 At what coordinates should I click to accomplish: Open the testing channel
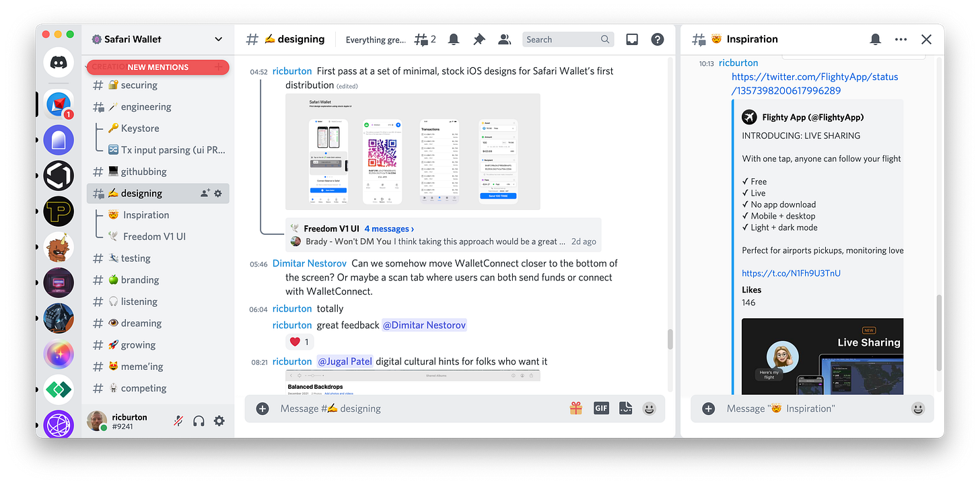click(158, 258)
